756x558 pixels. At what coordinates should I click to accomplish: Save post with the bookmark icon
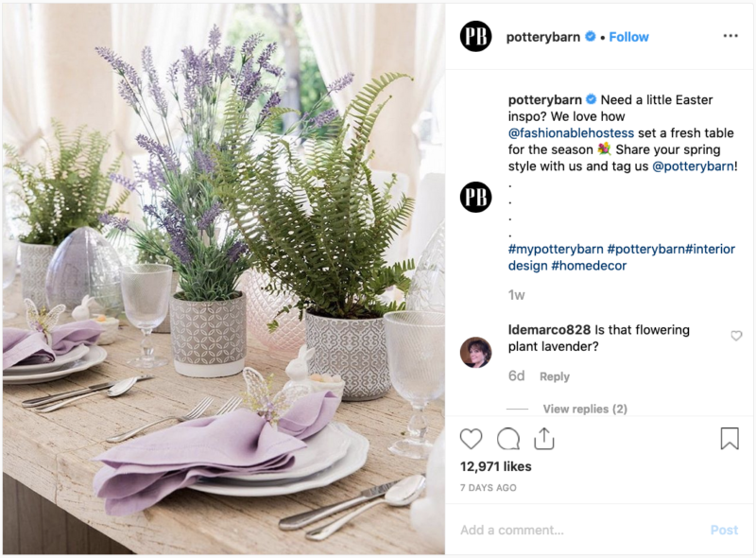coord(730,438)
